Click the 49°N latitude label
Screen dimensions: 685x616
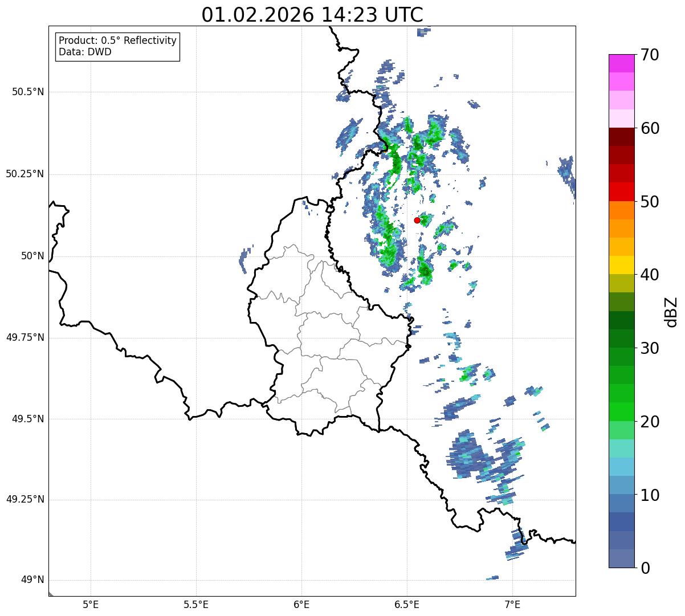coord(32,580)
